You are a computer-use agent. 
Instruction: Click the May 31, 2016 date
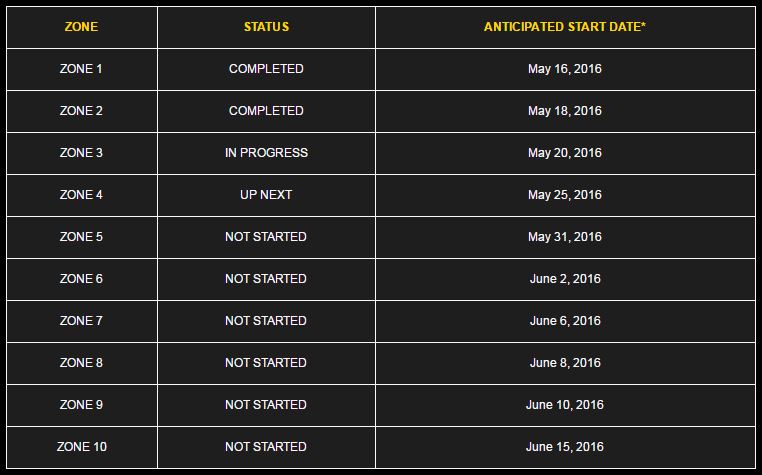[565, 237]
